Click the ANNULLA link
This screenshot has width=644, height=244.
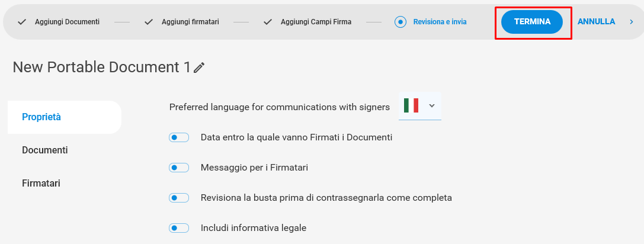(597, 22)
